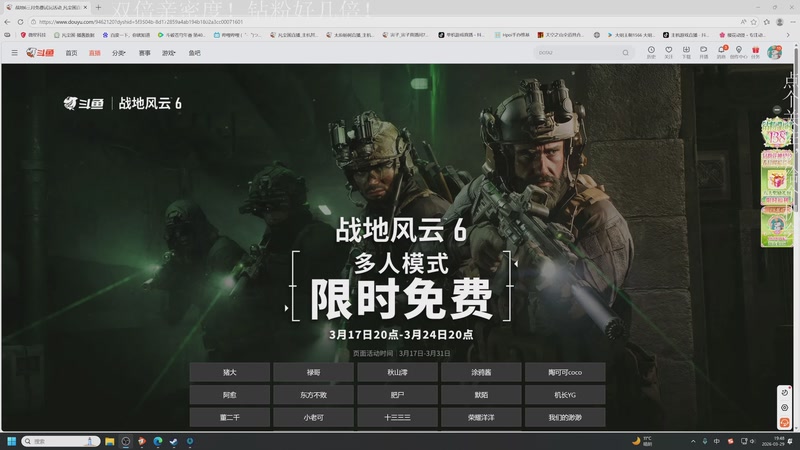
Task: Open OBS Studio from the taskbar
Action: 126,441
